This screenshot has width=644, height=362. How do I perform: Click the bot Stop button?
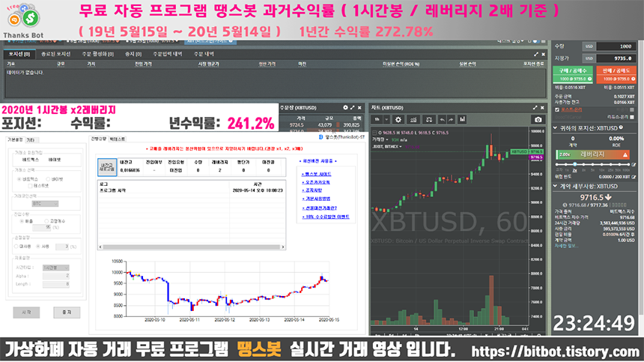coord(67,313)
